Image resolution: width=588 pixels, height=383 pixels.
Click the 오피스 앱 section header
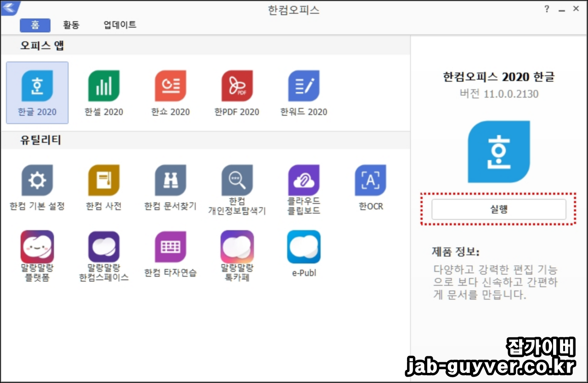tap(41, 45)
